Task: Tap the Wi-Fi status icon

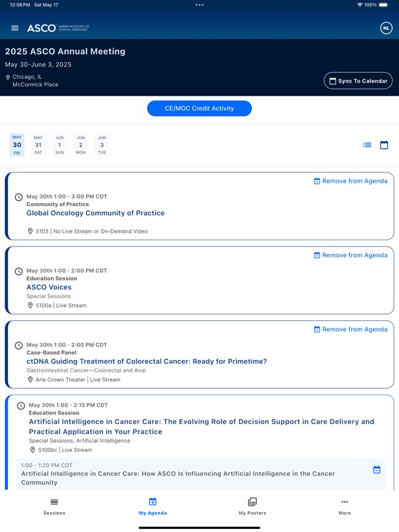Action: 360,5
